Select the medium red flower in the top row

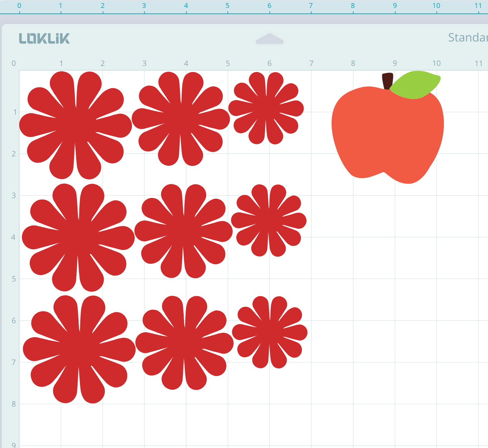[181, 119]
